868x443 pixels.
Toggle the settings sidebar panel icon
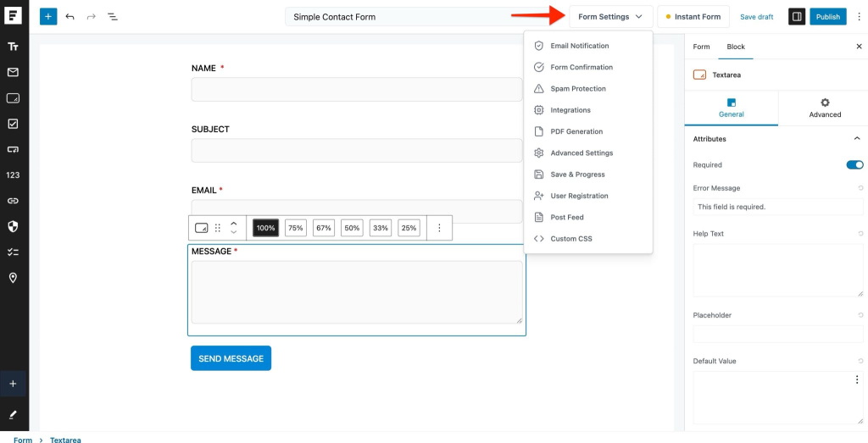coord(797,17)
